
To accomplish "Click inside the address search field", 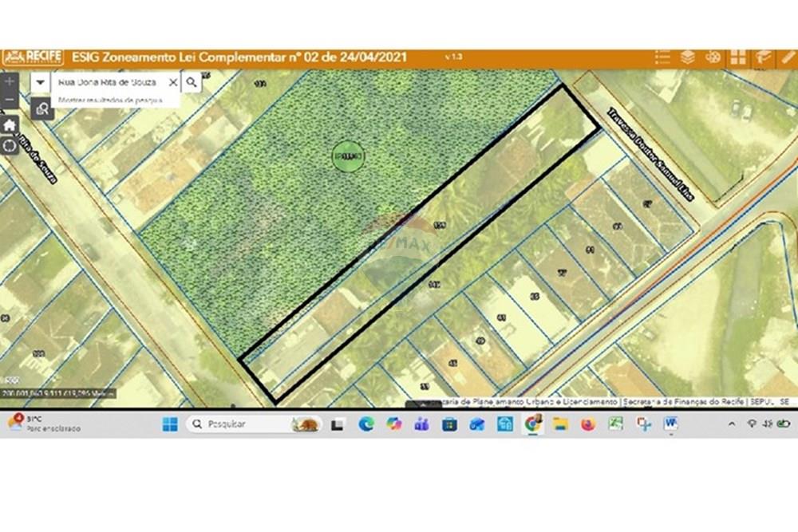I will 108,82.
